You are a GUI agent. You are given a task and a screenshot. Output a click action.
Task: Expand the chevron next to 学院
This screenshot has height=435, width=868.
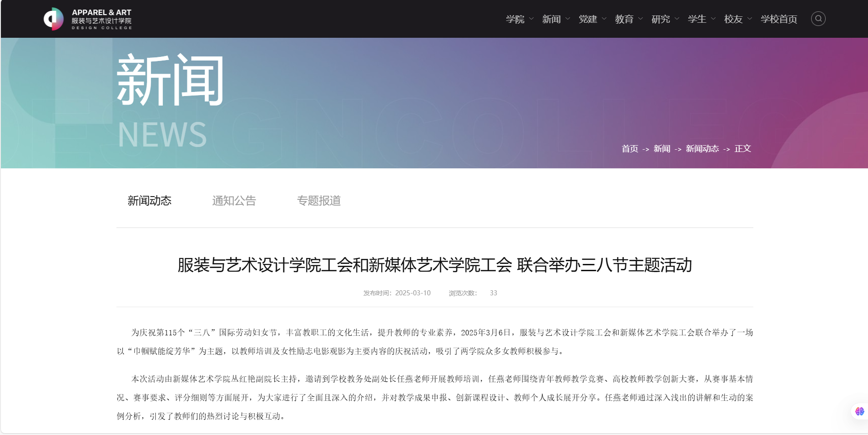531,19
